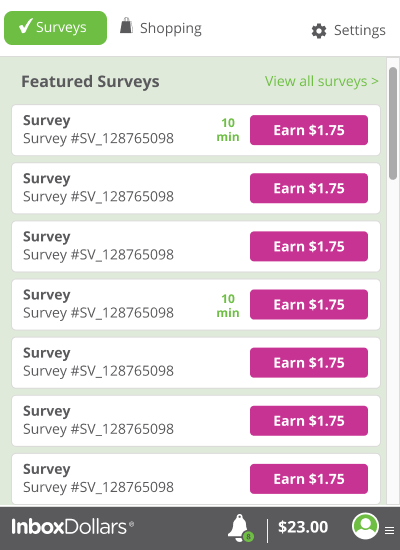Click the green notification count badge
This screenshot has width=400, height=550.
click(248, 536)
